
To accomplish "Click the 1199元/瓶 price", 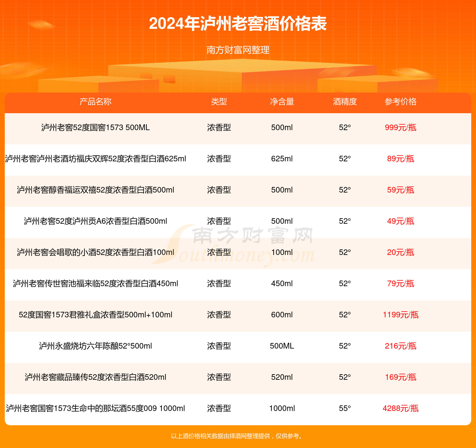I will [401, 315].
